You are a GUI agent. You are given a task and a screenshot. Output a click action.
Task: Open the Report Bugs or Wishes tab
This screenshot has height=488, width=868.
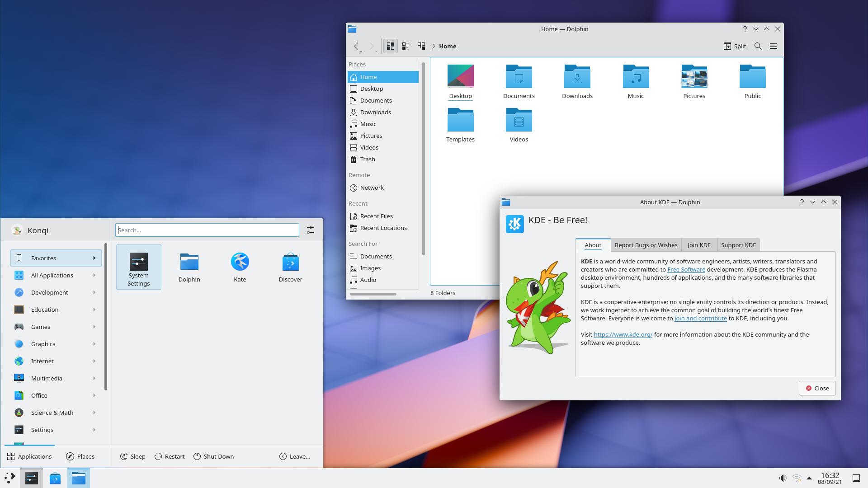point(646,245)
